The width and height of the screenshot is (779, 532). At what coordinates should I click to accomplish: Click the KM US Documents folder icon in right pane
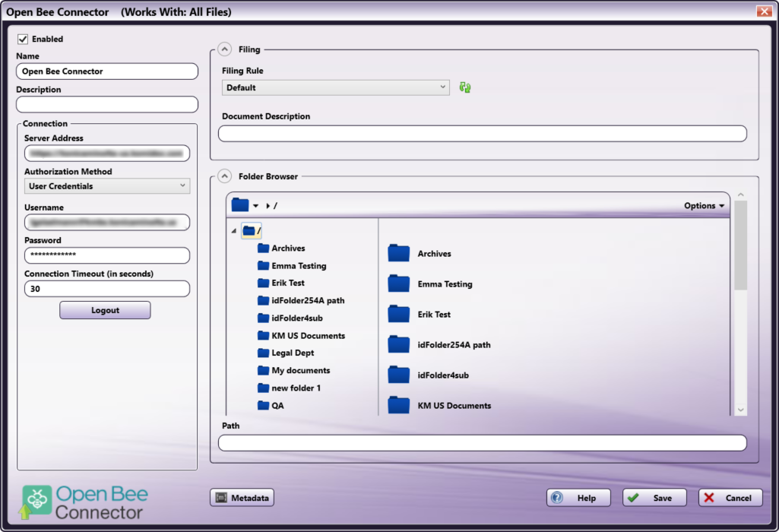coord(399,405)
